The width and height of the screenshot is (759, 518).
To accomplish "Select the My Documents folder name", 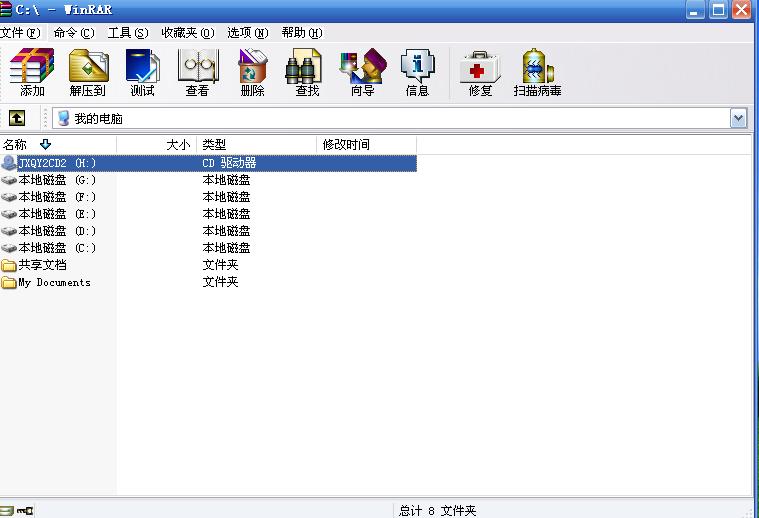I will 54,282.
